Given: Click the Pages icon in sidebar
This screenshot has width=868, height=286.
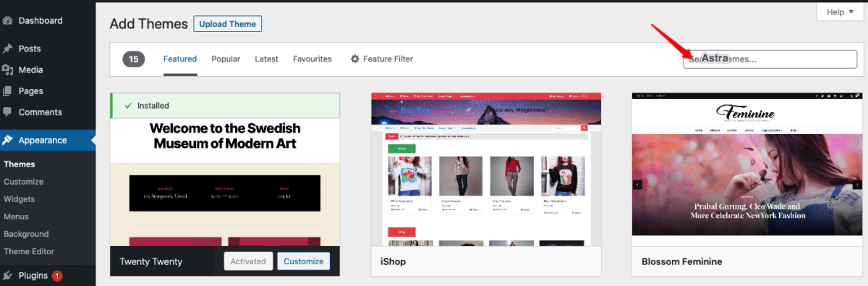Looking at the screenshot, I should pyautogui.click(x=8, y=91).
